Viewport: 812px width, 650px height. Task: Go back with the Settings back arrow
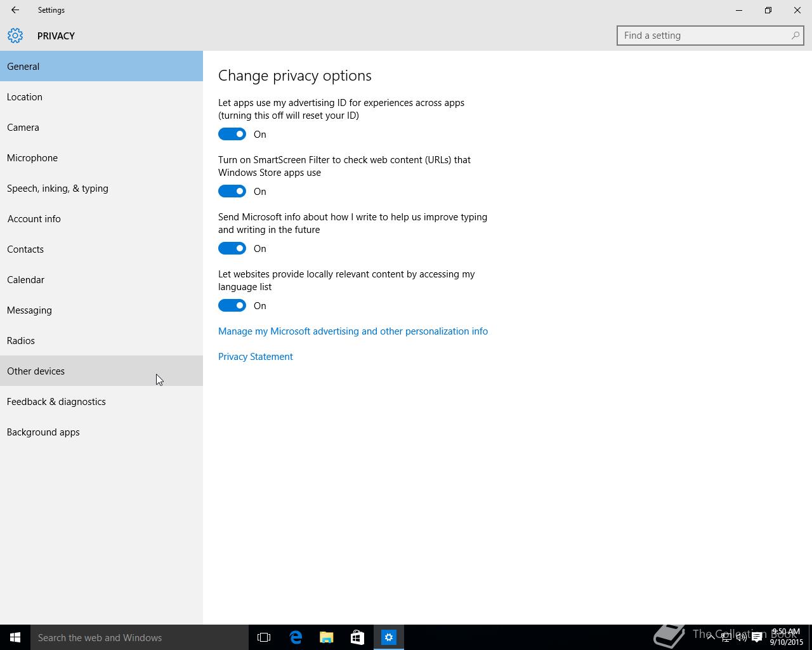(x=15, y=10)
